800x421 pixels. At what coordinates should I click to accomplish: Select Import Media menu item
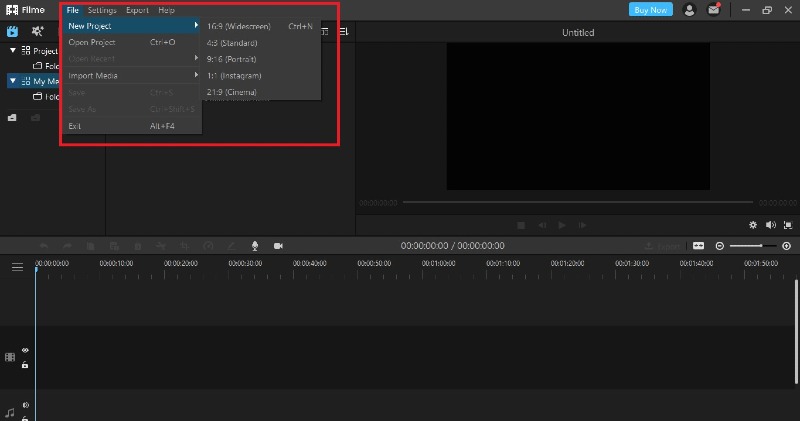[132, 76]
